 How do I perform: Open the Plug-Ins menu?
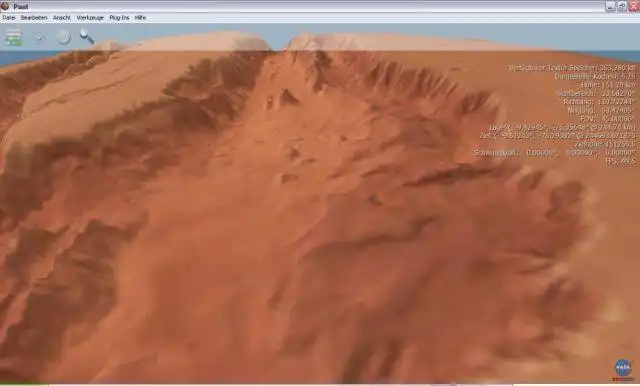point(119,18)
